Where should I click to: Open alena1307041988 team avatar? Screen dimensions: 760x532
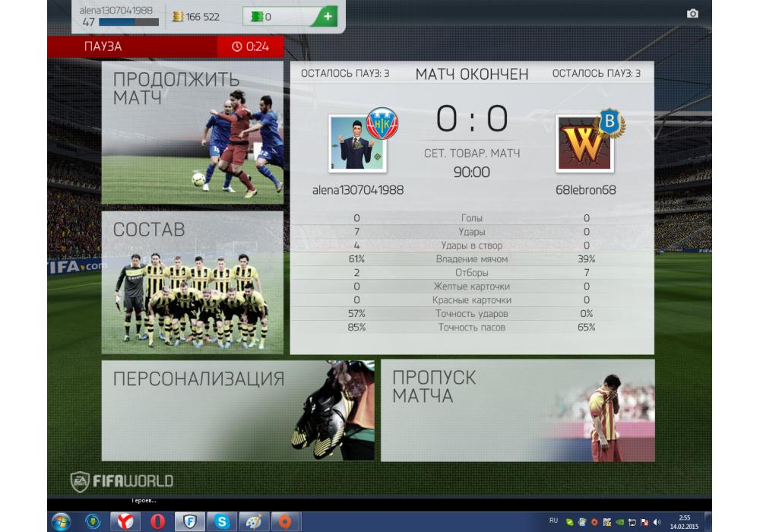[357, 142]
